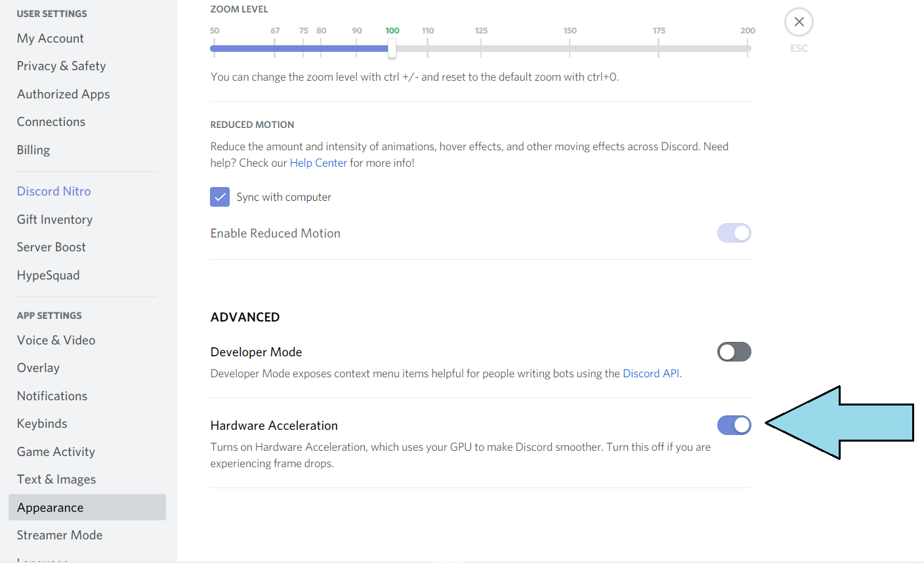The height and width of the screenshot is (563, 924).
Task: Click the ZOOM LEVEL heading
Action: tap(239, 9)
